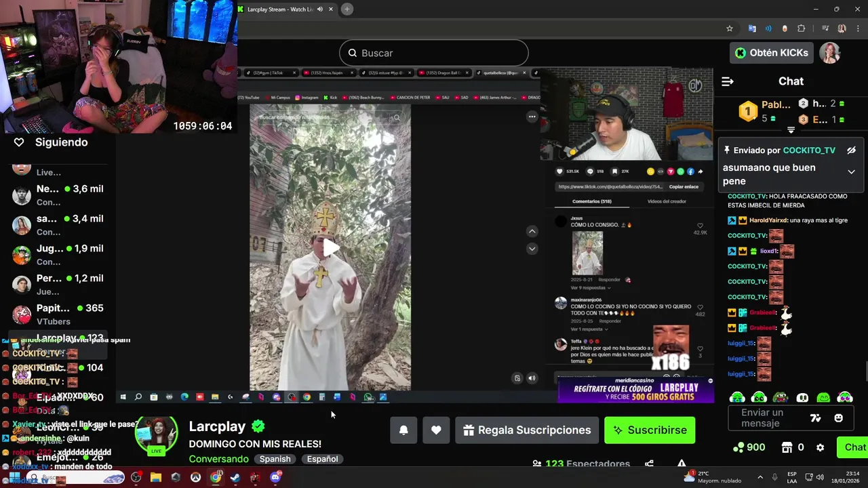
Task: Click Regala Suscripciones button
Action: [x=527, y=430]
